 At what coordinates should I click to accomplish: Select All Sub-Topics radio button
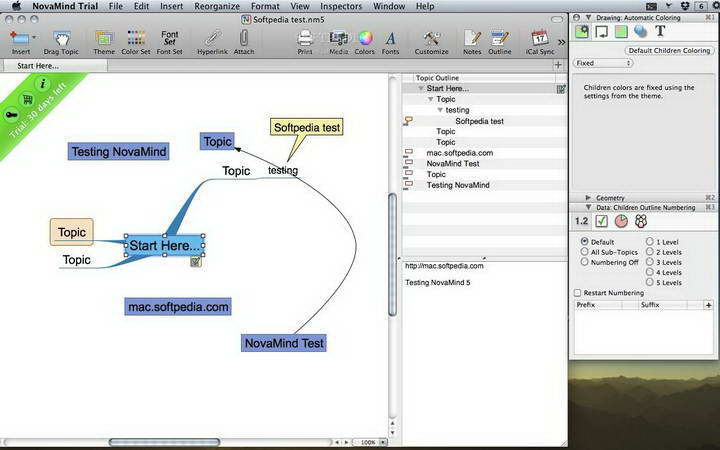584,252
